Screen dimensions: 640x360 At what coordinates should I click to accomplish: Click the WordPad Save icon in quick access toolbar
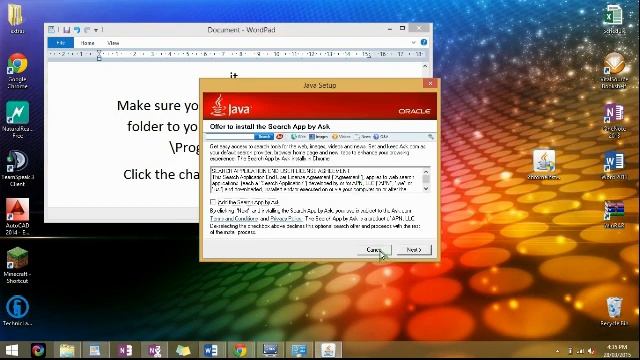67,30
